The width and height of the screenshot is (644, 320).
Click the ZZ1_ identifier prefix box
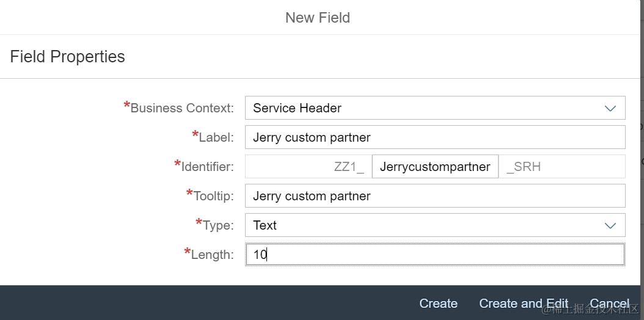[x=309, y=167]
